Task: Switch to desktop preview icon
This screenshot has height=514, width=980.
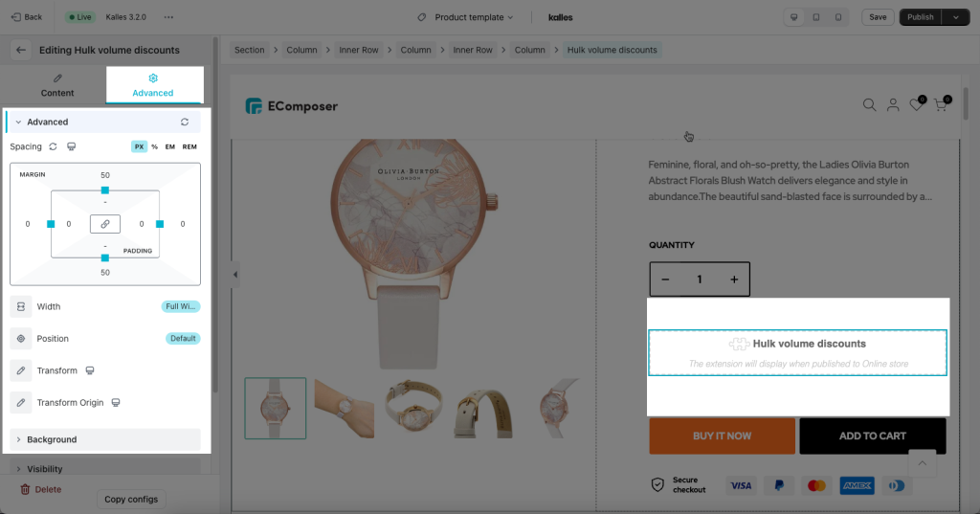Action: point(793,17)
